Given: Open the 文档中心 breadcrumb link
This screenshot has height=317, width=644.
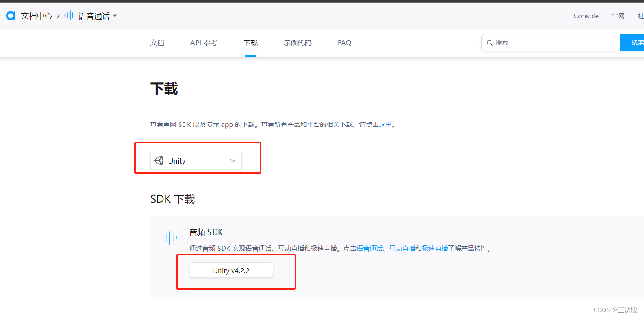Looking at the screenshot, I should (x=37, y=16).
